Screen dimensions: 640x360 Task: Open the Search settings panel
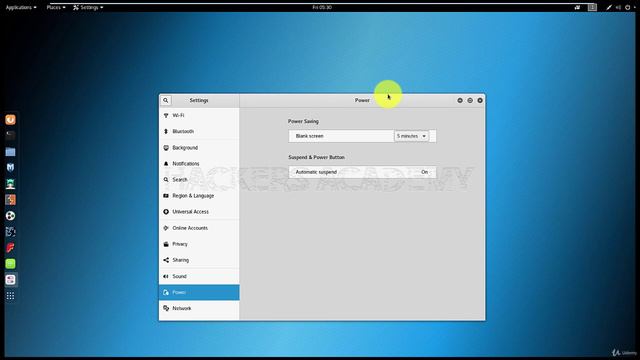tap(199, 180)
